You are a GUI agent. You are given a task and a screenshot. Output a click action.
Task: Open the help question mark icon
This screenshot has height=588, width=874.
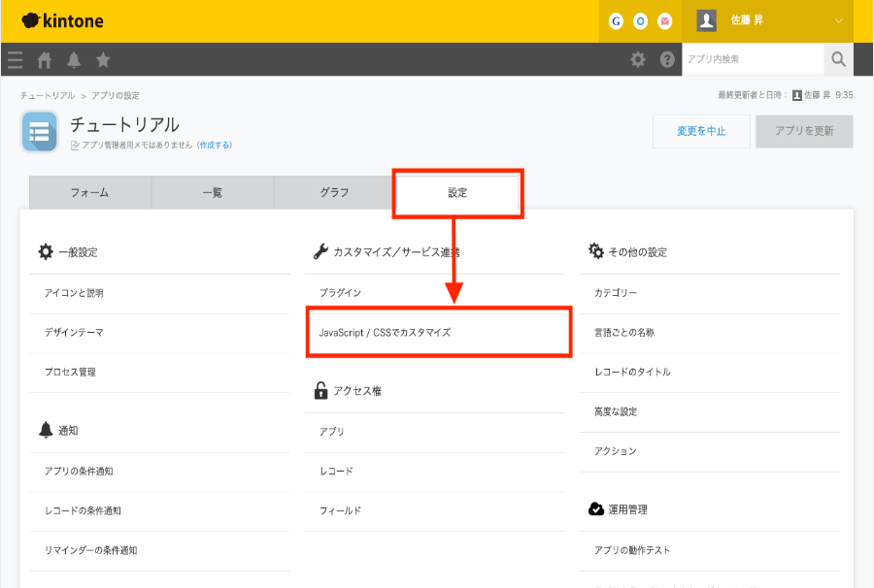click(667, 59)
